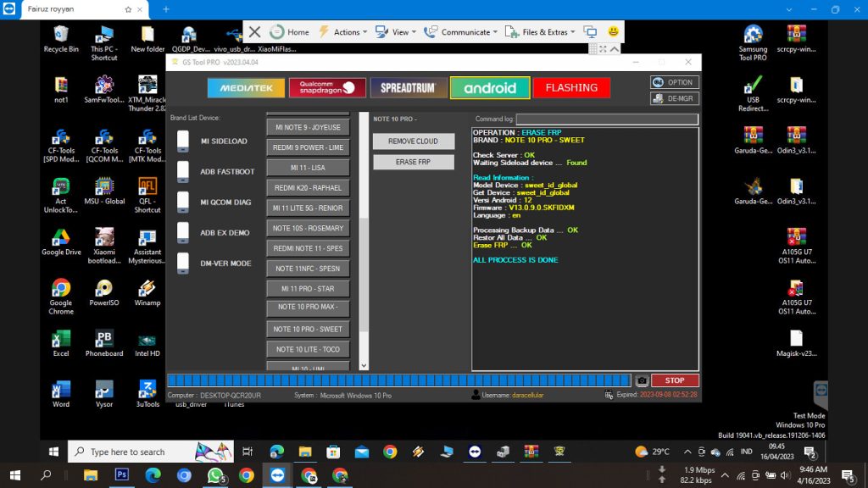868x488 pixels.
Task: Select MI SIDELOAD mode phone icon
Action: [x=183, y=141]
